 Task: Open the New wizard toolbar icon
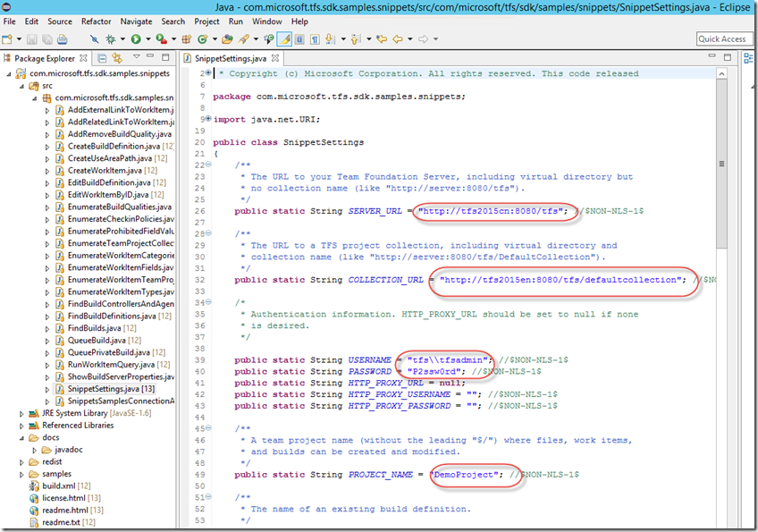click(7, 39)
